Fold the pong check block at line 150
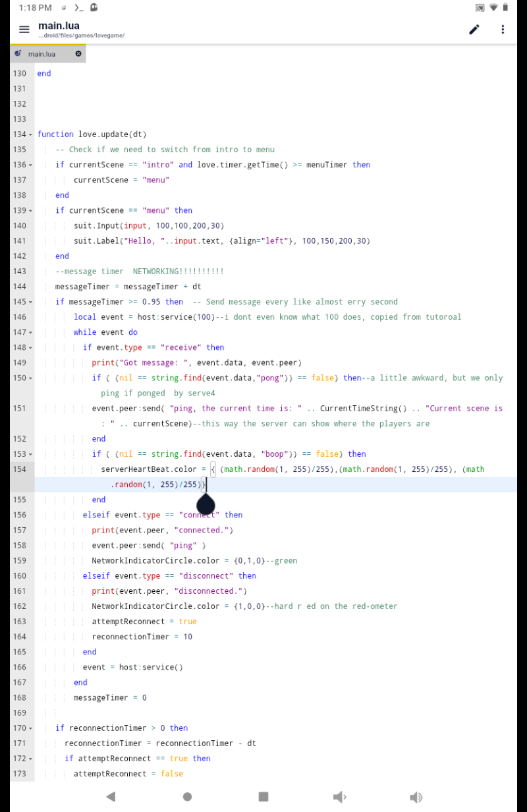The width and height of the screenshot is (527, 812). 31,378
